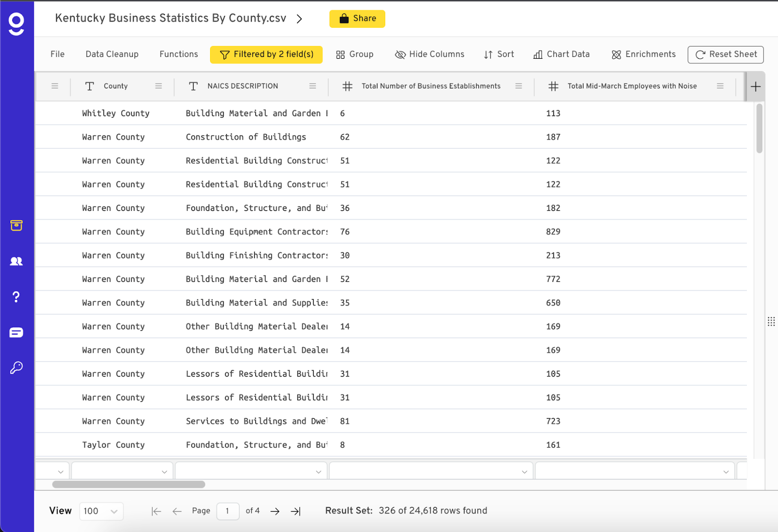
Task: Open the archive box icon in sidebar
Action: point(16,225)
